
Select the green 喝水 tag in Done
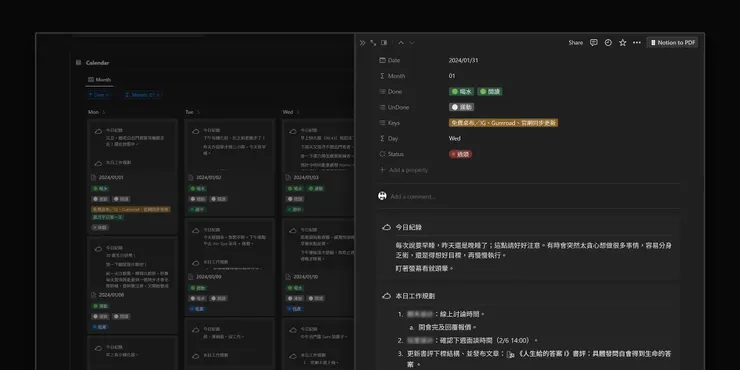[462, 92]
